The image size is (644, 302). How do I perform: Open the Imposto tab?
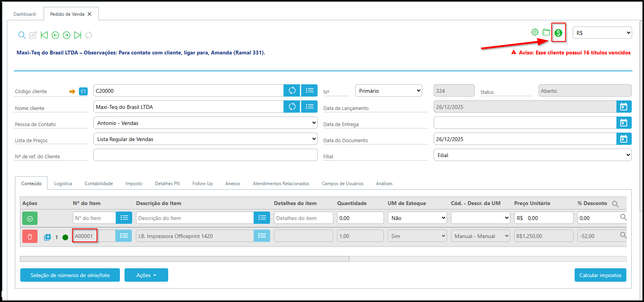tap(134, 184)
